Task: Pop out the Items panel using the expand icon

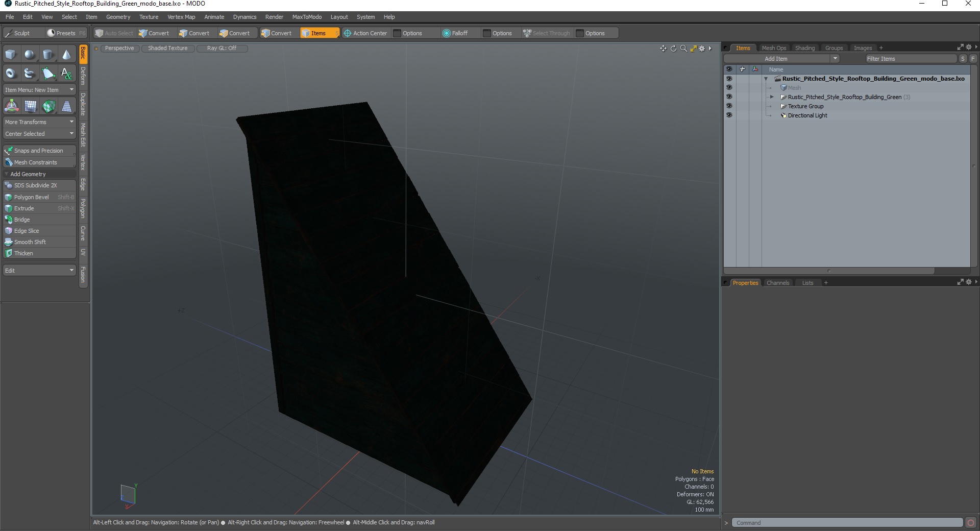Action: click(960, 47)
